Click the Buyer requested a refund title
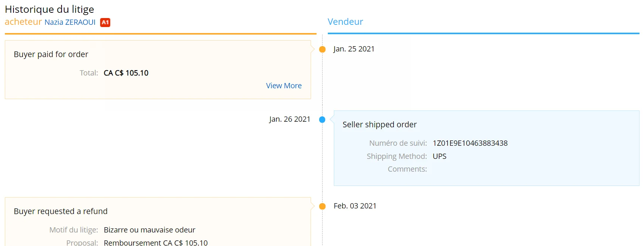The height and width of the screenshot is (246, 644). (61, 211)
